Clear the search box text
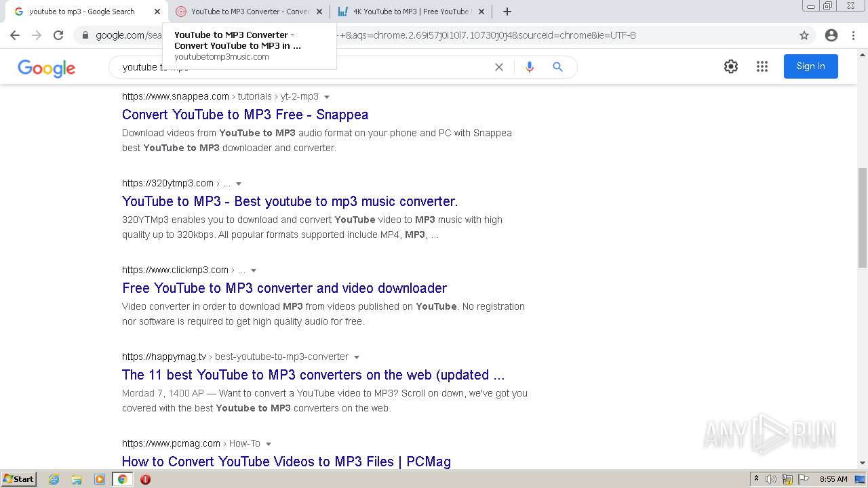Screen dimensions: 868x488 499,67
